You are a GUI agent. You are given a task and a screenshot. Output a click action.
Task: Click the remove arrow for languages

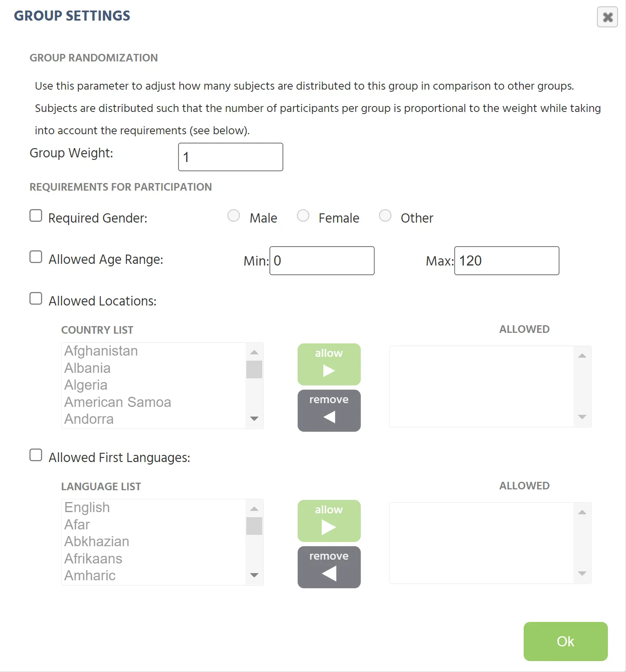click(329, 567)
